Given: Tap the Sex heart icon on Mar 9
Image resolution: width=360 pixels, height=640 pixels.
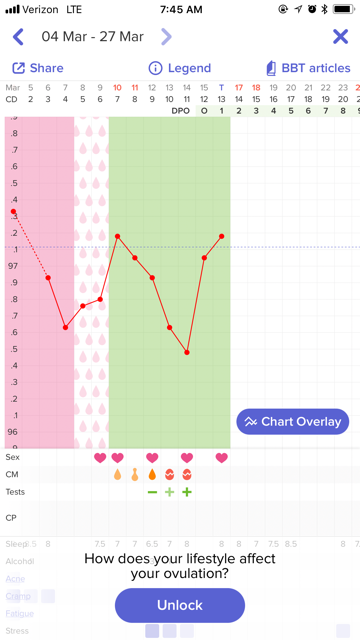Looking at the screenshot, I should tap(100, 458).
